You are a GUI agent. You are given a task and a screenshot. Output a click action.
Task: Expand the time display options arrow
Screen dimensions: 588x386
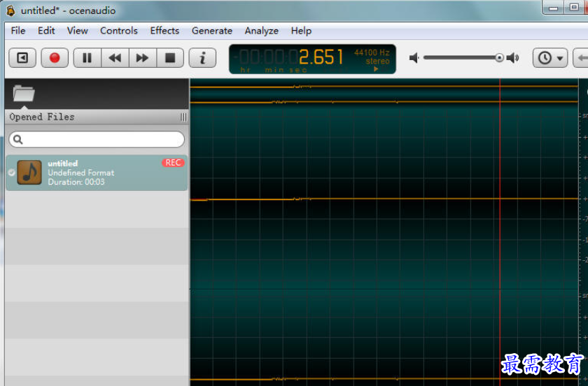(x=376, y=69)
